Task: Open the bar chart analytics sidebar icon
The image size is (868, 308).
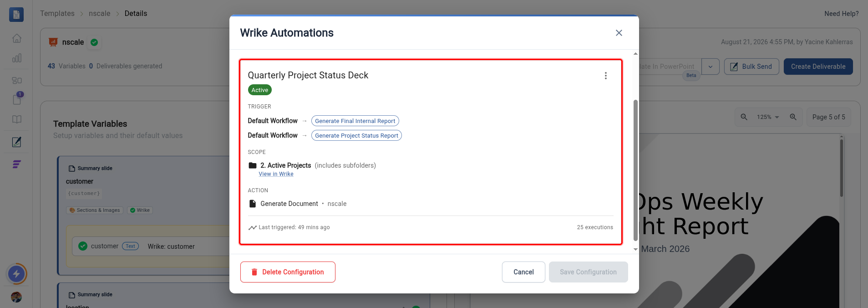Action: tap(17, 58)
